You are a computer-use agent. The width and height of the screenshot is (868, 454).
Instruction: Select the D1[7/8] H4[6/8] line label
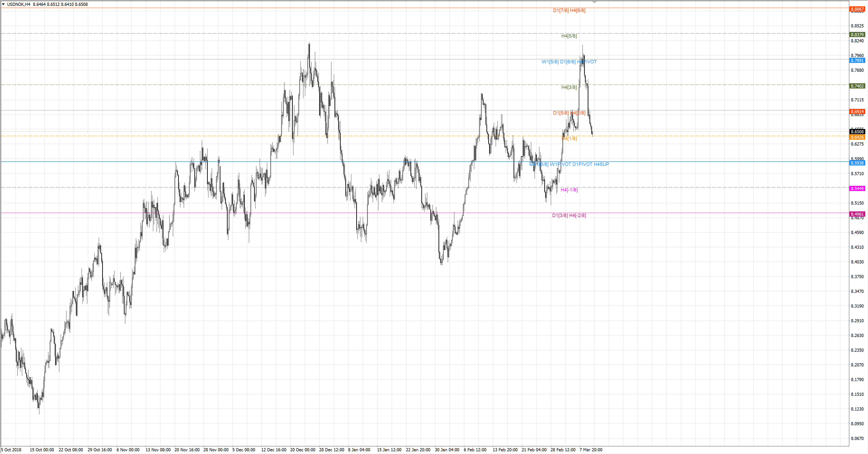[569, 10]
